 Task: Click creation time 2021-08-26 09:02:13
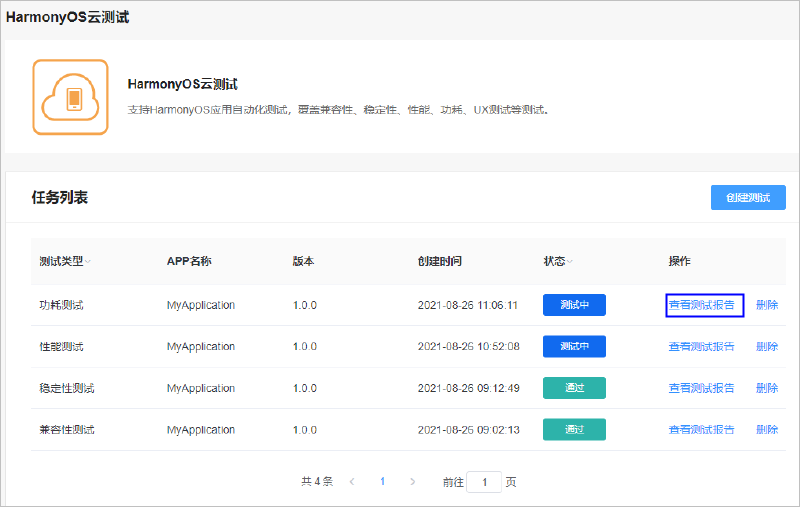click(x=468, y=430)
